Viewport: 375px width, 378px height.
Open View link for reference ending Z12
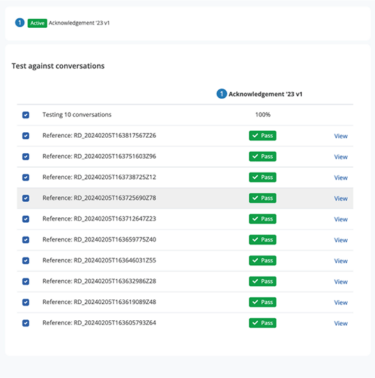tap(341, 178)
